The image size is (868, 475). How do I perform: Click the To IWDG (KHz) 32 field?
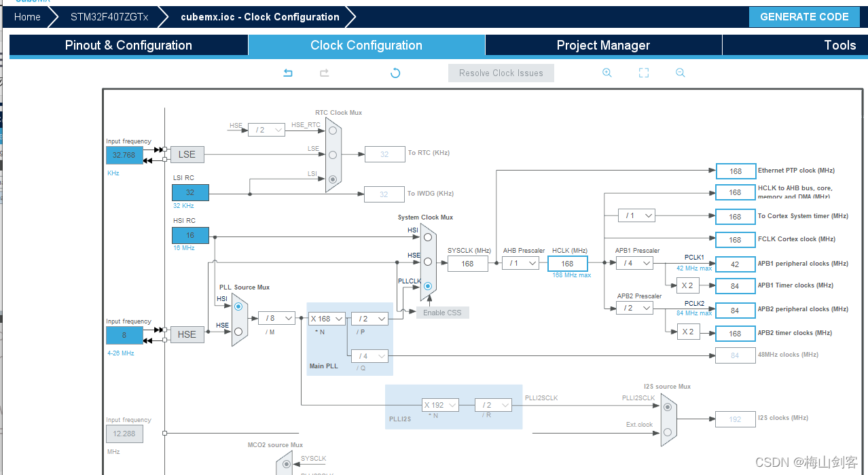tap(384, 194)
